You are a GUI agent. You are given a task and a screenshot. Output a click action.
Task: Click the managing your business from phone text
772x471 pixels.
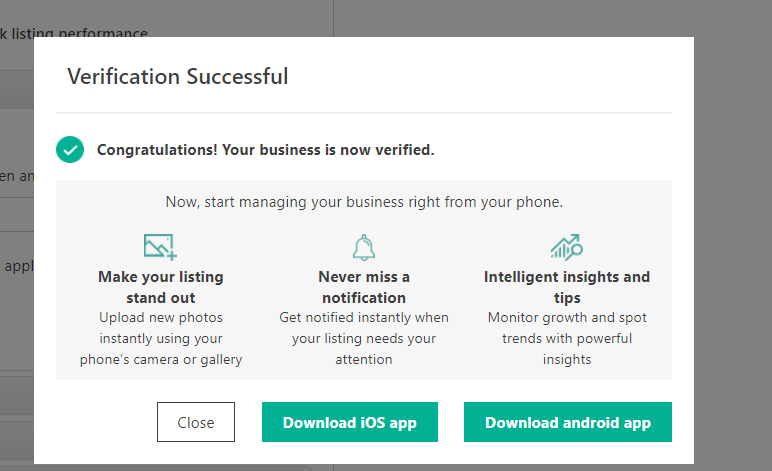[364, 202]
